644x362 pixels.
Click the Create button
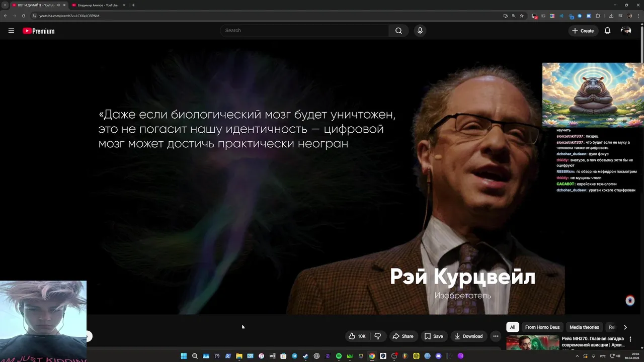tap(583, 31)
